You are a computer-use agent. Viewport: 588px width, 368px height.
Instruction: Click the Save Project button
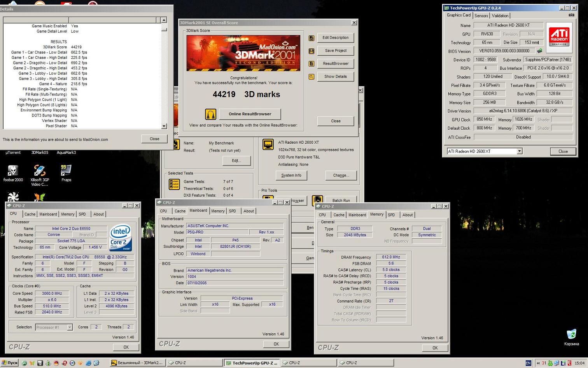click(336, 51)
